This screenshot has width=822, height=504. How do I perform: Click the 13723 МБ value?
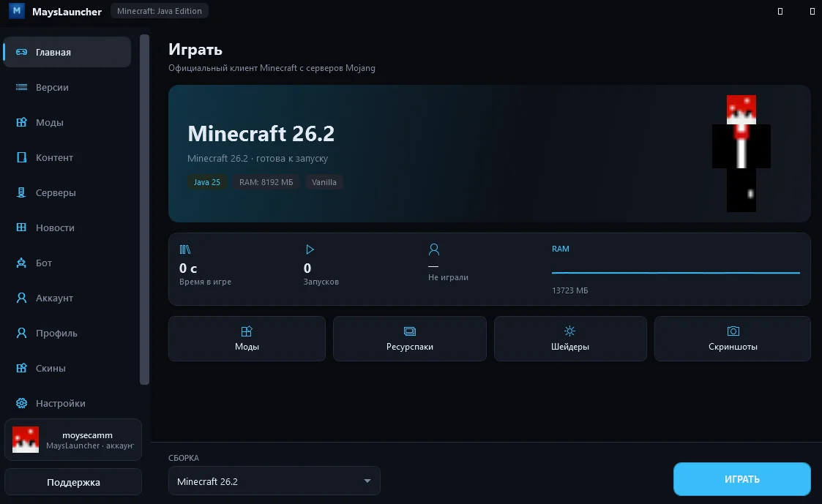[570, 290]
